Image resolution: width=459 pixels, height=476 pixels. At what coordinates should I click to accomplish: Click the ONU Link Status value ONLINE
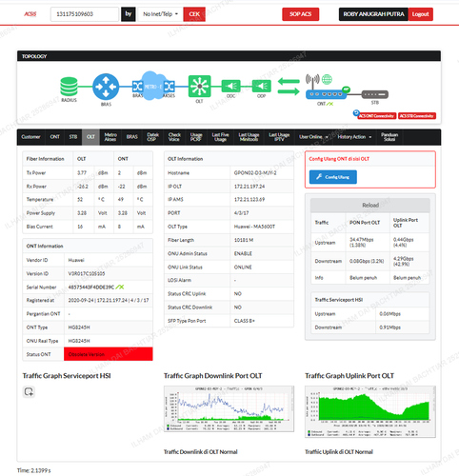click(243, 268)
